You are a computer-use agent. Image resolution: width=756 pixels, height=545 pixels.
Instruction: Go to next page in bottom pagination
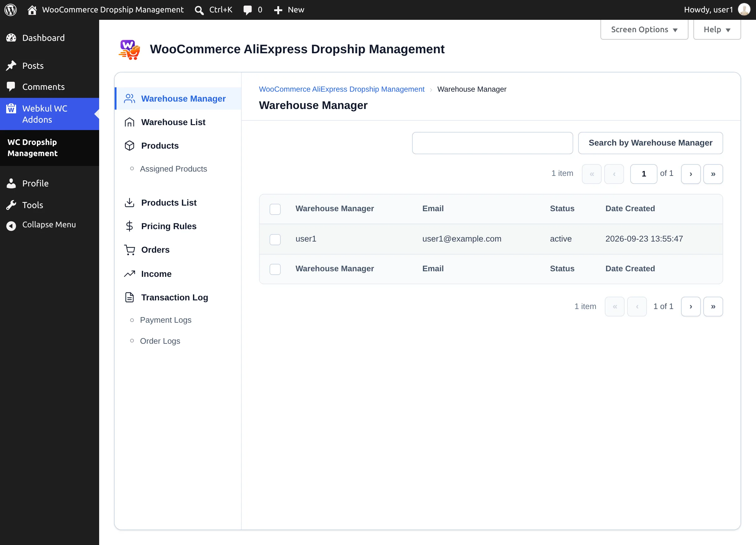(x=690, y=307)
